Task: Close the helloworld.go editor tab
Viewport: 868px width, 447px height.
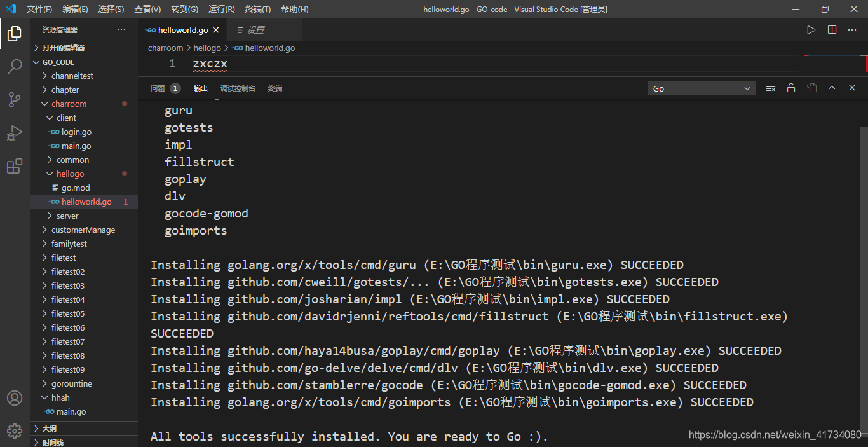Action: (216, 30)
